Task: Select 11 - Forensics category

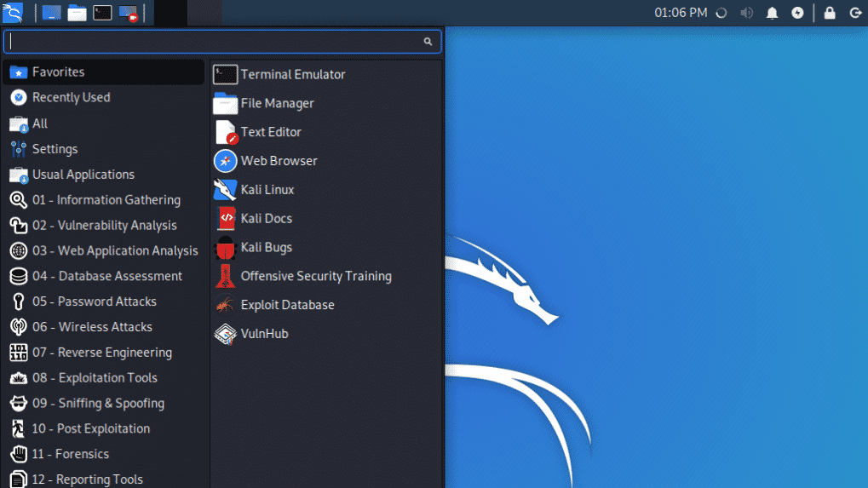Action: [x=104, y=454]
